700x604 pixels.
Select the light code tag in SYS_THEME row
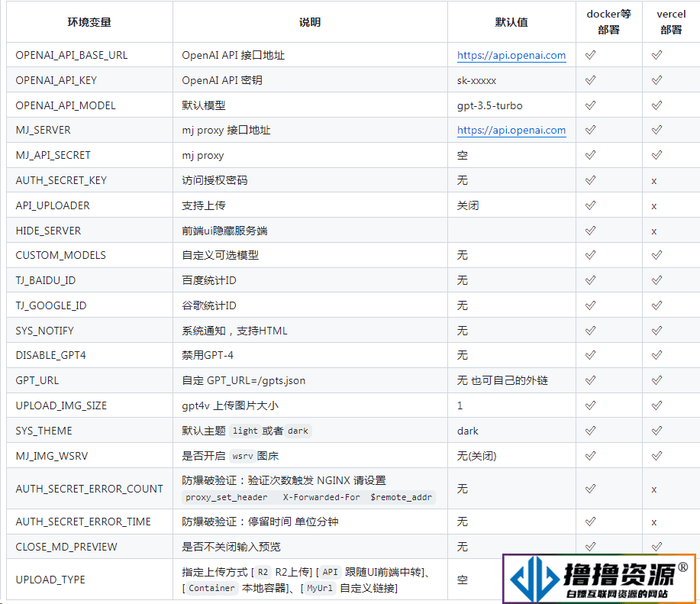pos(245,431)
